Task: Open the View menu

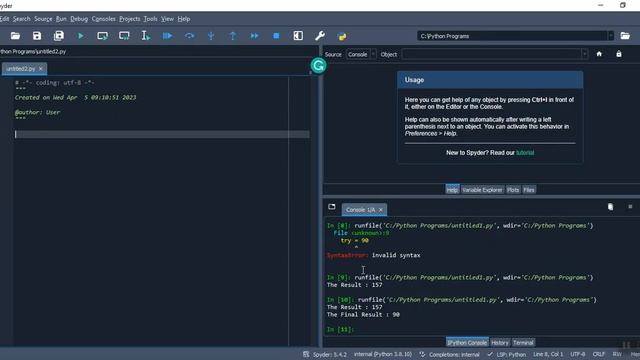Action: pos(167,19)
